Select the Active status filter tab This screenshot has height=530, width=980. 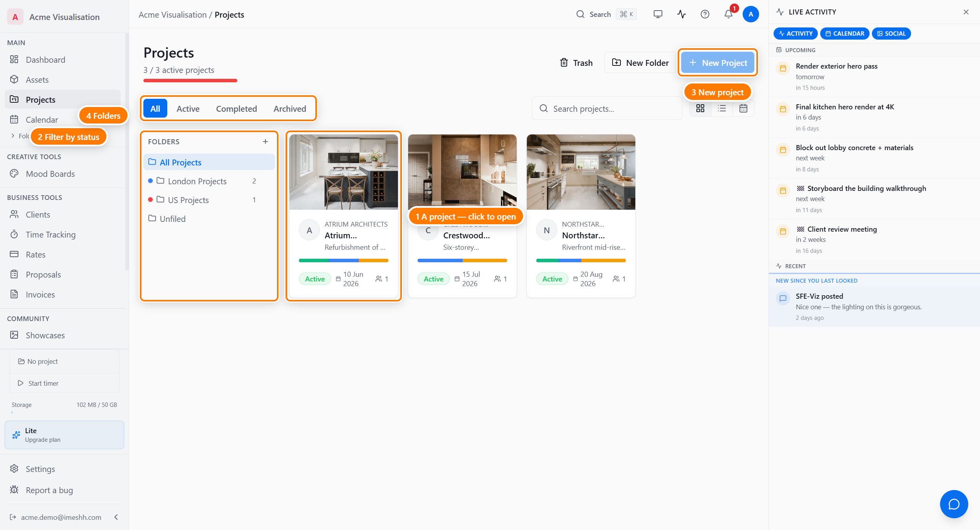(188, 109)
